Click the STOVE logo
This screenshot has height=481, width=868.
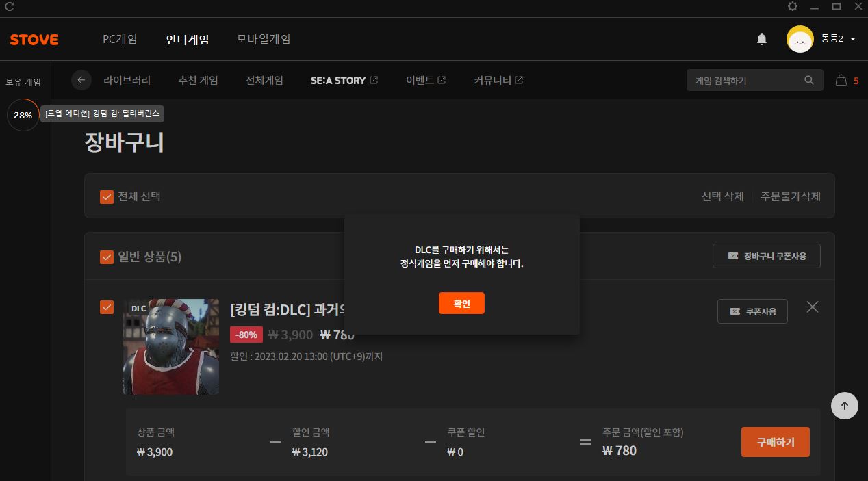(34, 40)
